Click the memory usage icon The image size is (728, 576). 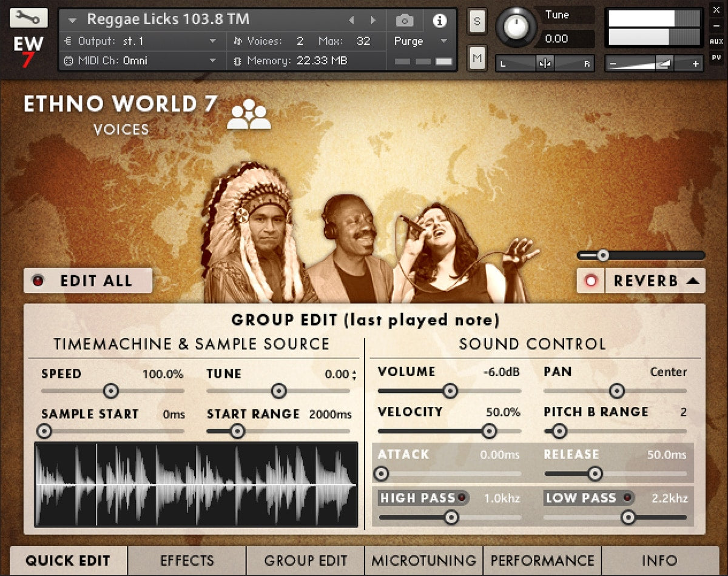[x=237, y=61]
